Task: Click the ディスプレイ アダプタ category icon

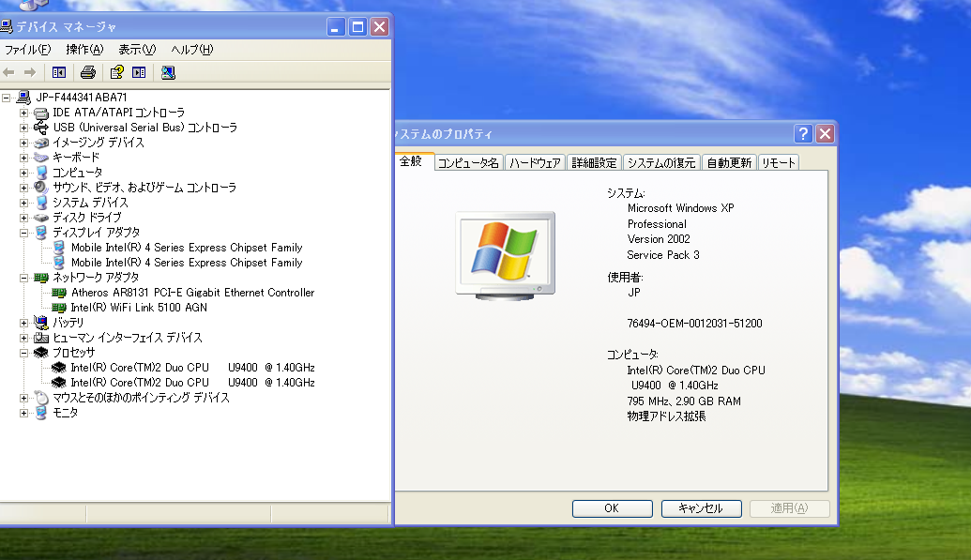Action: click(x=41, y=233)
